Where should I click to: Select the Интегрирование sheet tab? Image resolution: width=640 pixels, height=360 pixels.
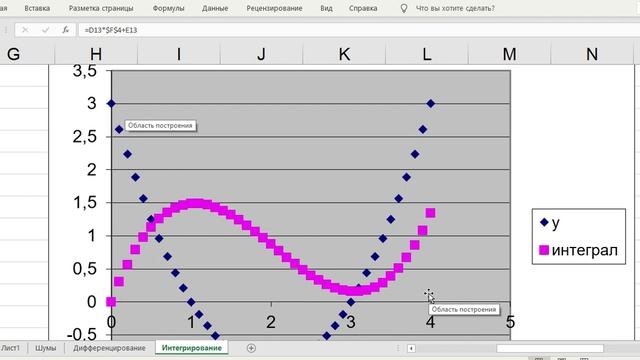click(191, 348)
